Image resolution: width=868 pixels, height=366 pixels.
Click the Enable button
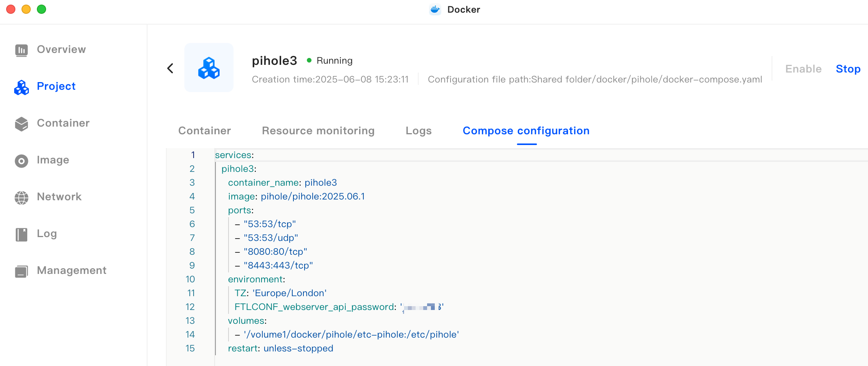click(x=803, y=69)
